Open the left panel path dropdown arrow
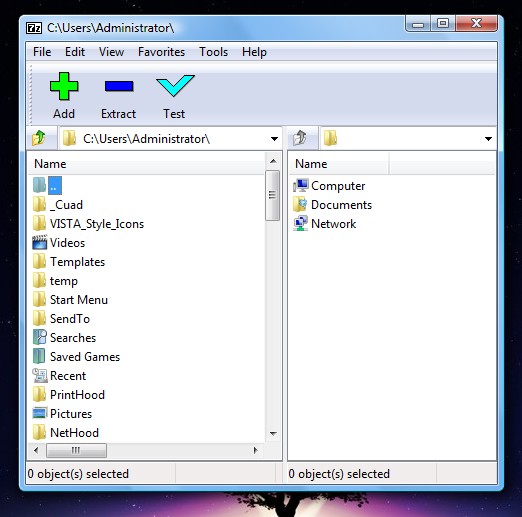This screenshot has width=522, height=517. pos(274,139)
